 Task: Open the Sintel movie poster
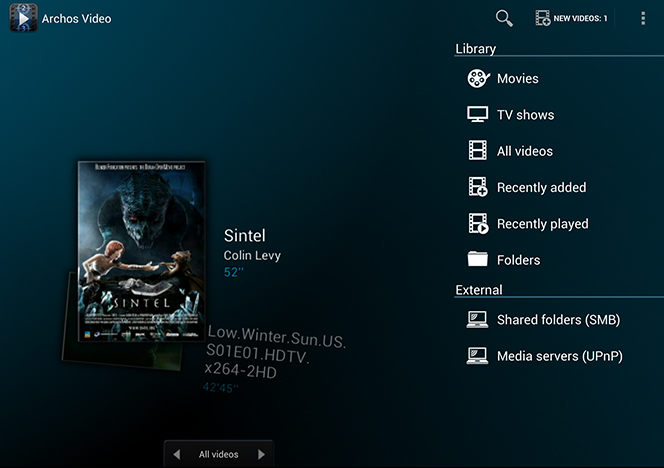141,251
